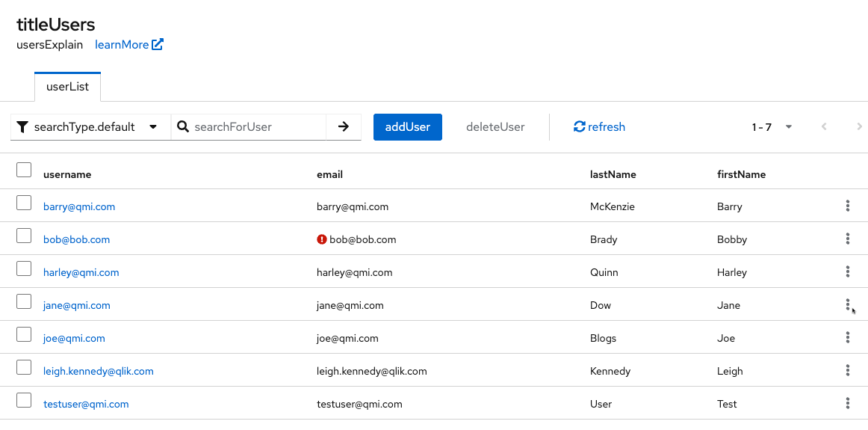Open kebab menu for joe@qmi.com row
The image size is (868, 430).
848,337
